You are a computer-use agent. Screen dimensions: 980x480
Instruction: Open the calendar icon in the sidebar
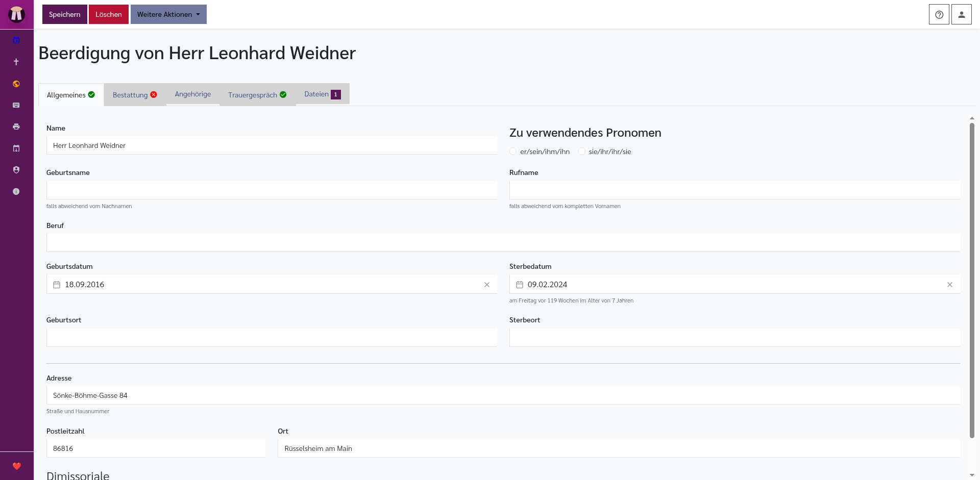[x=16, y=40]
